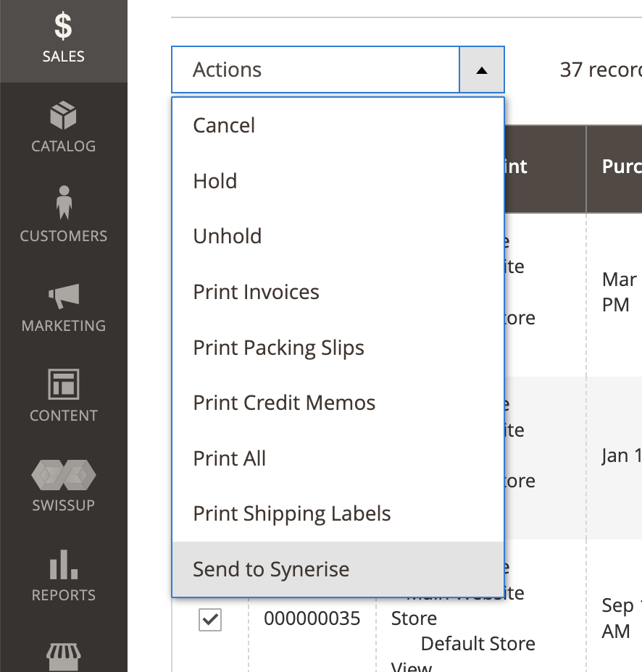The width and height of the screenshot is (642, 672).
Task: Click the Marketing megaphone icon
Action: pyautogui.click(x=64, y=308)
